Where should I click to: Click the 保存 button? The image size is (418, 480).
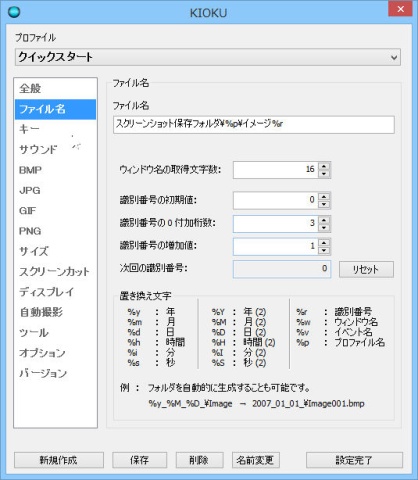[139, 460]
